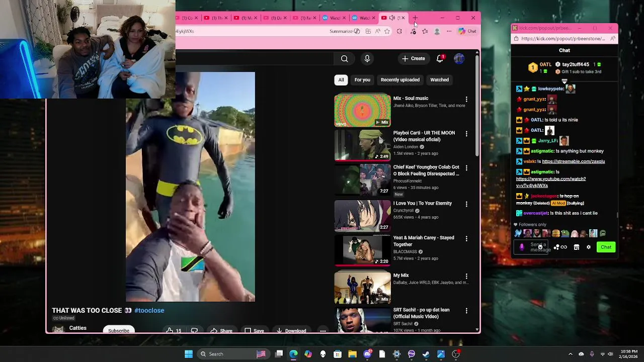The width and height of the screenshot is (644, 362).
Task: Open youtube.com/watch link in Kick chat
Action: [551, 182]
